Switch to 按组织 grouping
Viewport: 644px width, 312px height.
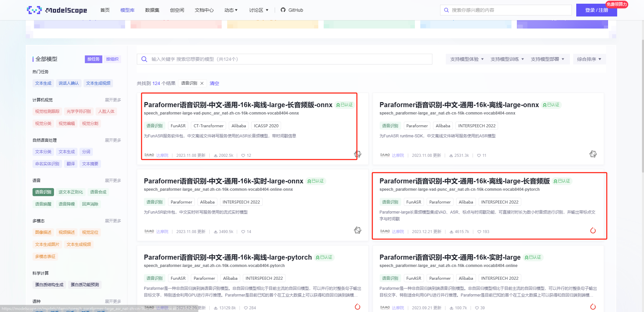(112, 59)
